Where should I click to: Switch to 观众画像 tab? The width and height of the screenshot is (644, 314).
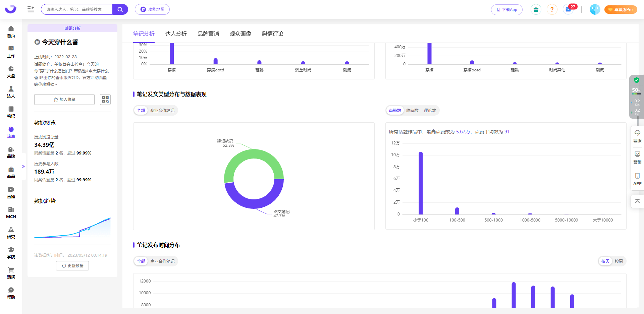(x=240, y=34)
